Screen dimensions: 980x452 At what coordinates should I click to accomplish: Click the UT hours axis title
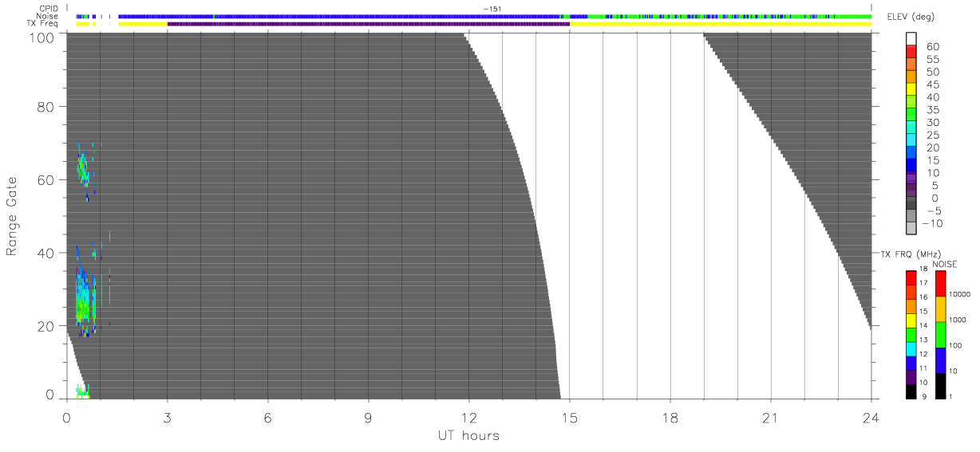click(x=468, y=435)
